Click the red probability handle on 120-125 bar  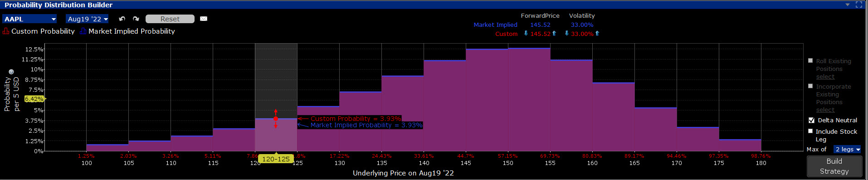(276, 119)
